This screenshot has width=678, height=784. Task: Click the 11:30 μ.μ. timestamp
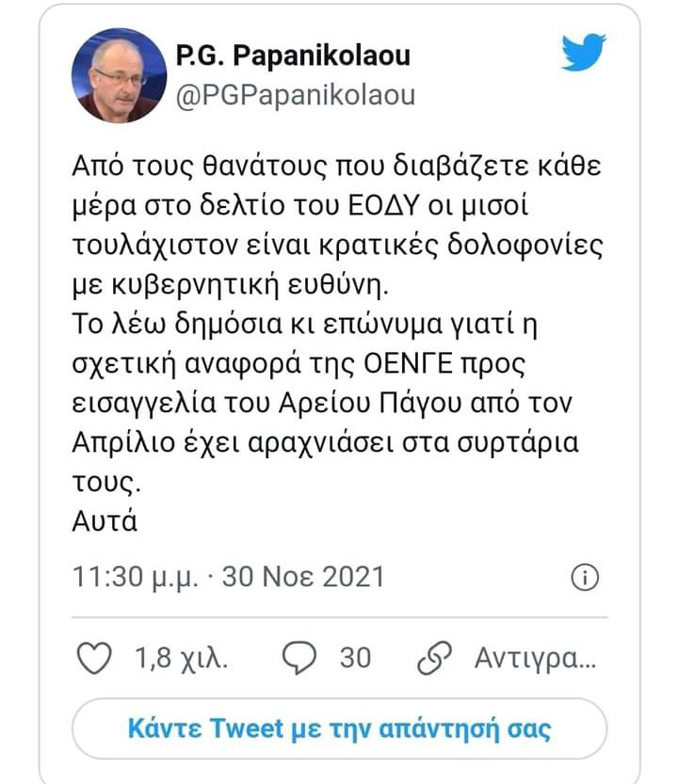(x=136, y=577)
